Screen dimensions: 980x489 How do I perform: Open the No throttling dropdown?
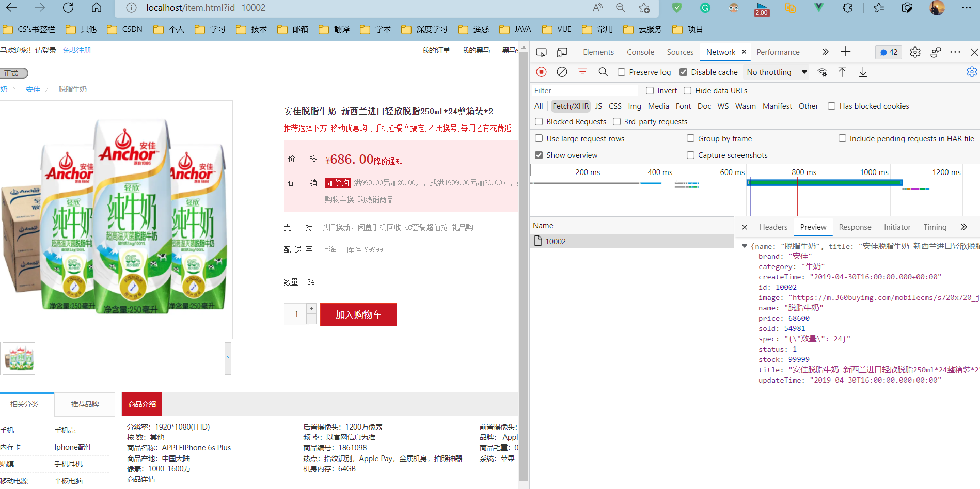(x=777, y=72)
